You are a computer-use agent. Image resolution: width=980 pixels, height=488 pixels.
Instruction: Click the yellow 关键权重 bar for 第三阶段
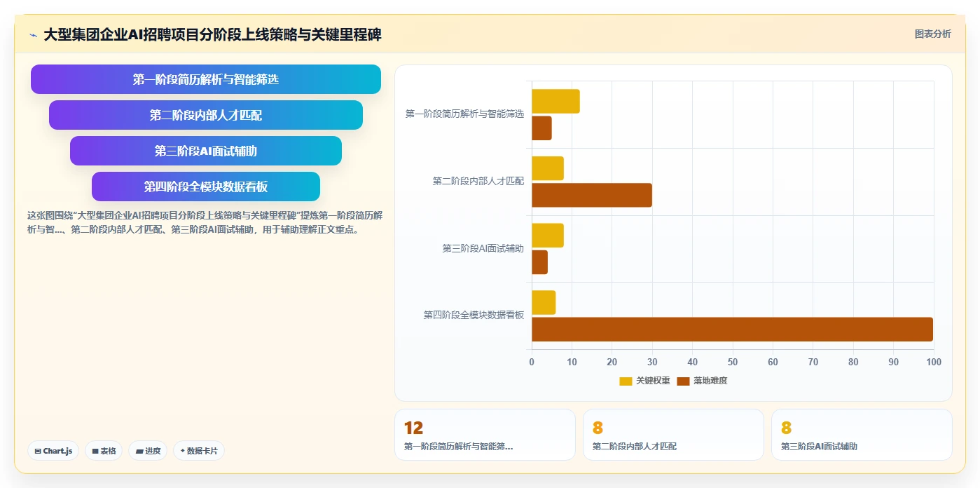pyautogui.click(x=548, y=236)
